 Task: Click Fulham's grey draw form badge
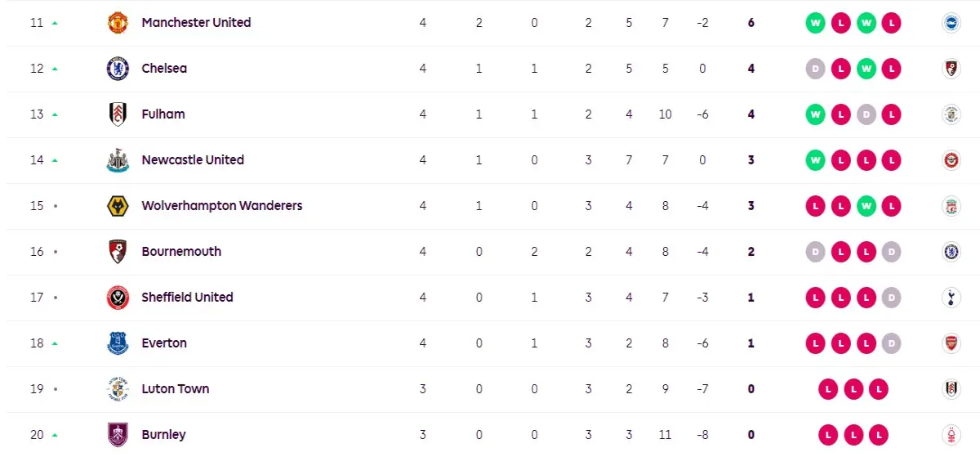pyautogui.click(x=866, y=114)
